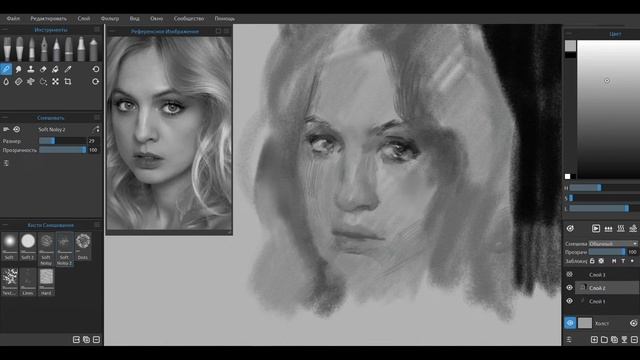Image resolution: width=640 pixels, height=360 pixels.
Task: Select the Soft blend brush
Action: [x=9, y=247]
